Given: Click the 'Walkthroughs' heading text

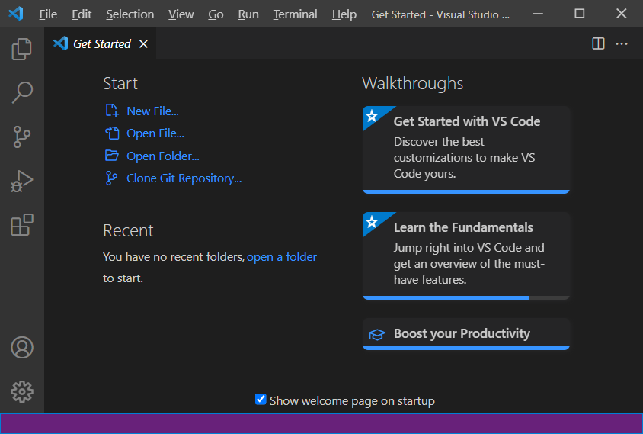Looking at the screenshot, I should coord(413,83).
